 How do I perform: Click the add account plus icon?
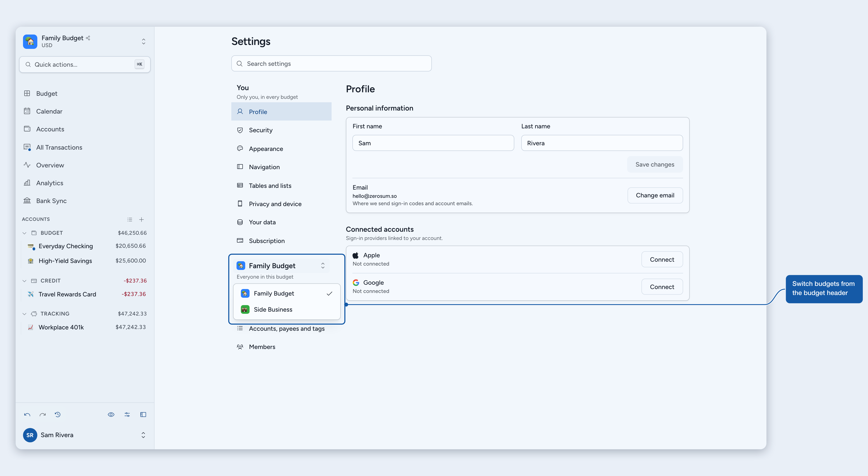click(141, 220)
